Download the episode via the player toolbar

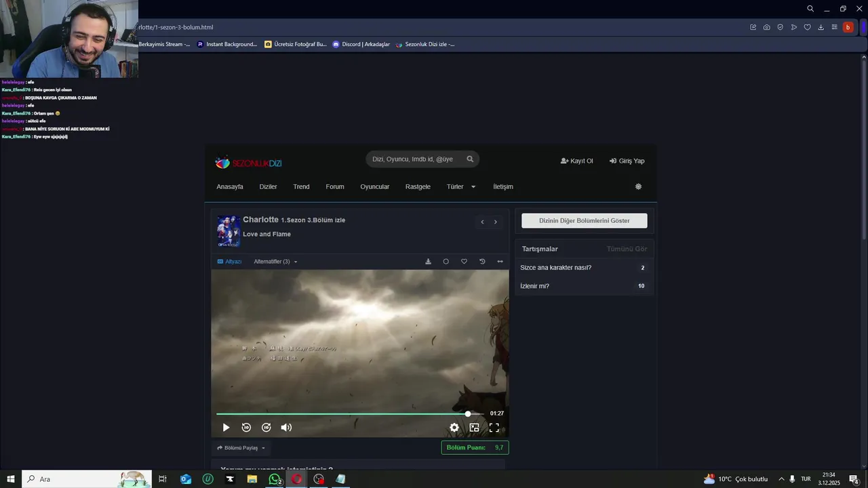[428, 262]
